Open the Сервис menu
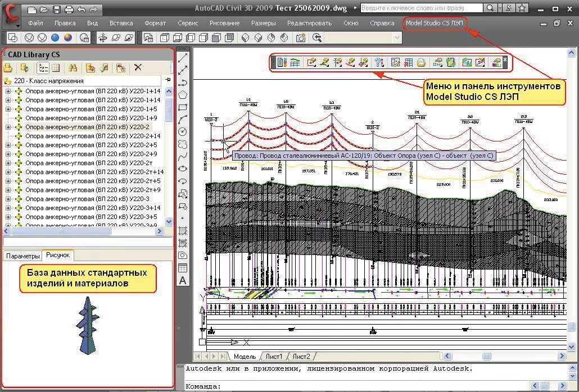The image size is (579, 392). pyautogui.click(x=188, y=23)
